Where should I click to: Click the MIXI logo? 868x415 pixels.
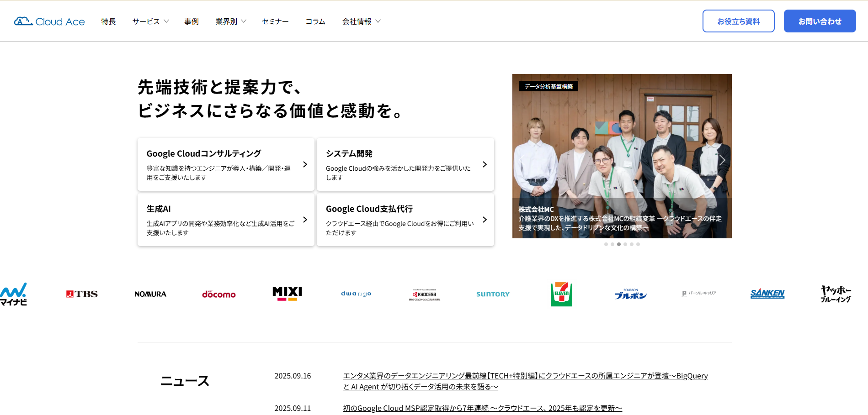click(x=287, y=293)
